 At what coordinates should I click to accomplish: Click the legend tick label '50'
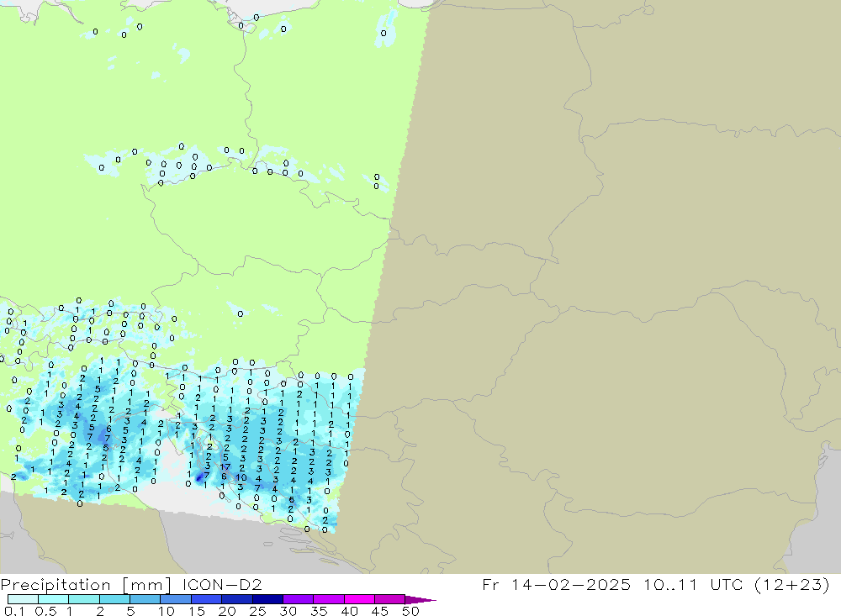pyautogui.click(x=410, y=611)
